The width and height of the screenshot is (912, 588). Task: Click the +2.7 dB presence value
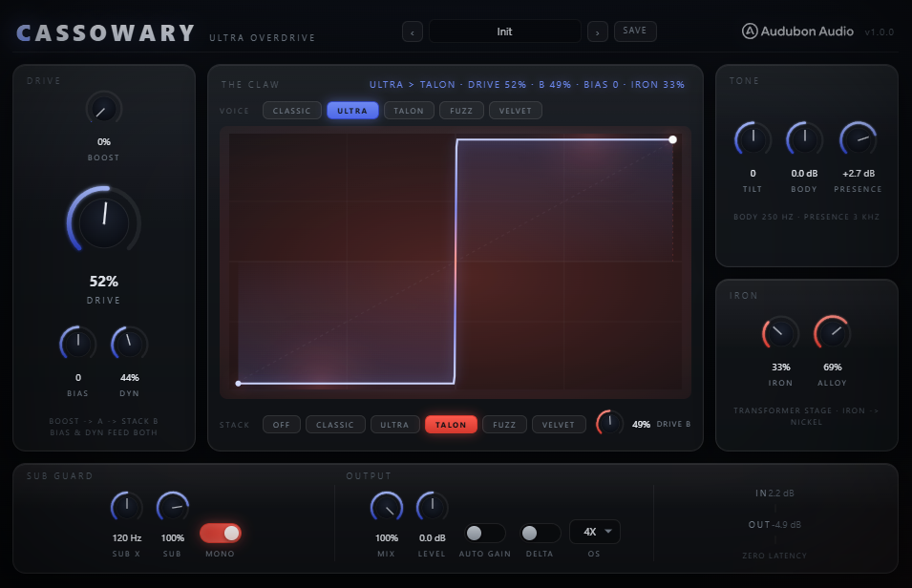pos(859,174)
